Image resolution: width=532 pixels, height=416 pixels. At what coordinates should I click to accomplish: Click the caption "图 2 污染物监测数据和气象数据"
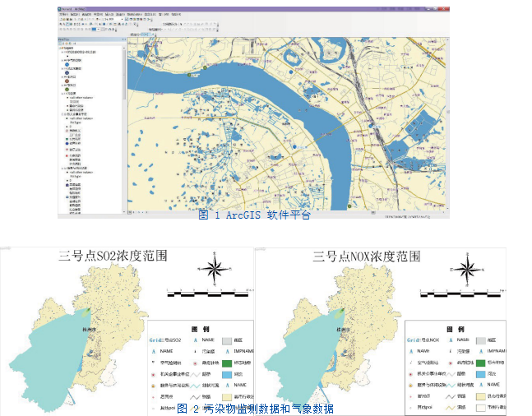pyautogui.click(x=256, y=409)
